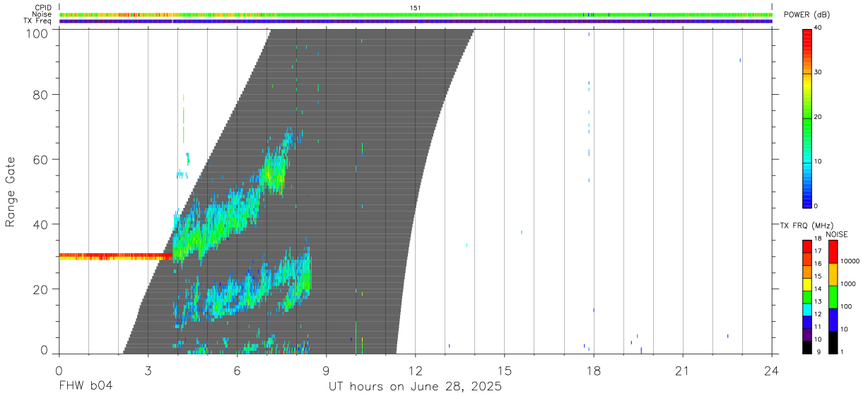This screenshot has height=401, width=868.
Task: Click tick "3" on the UT hours axis
Action: (x=148, y=370)
